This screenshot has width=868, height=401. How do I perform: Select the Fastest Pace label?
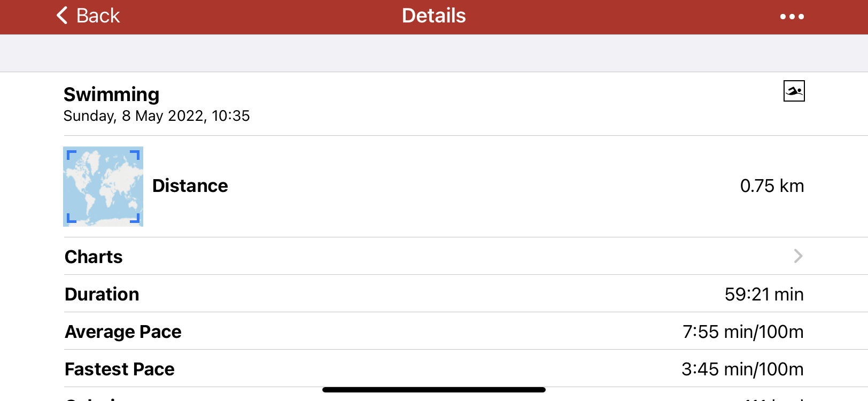point(120,369)
